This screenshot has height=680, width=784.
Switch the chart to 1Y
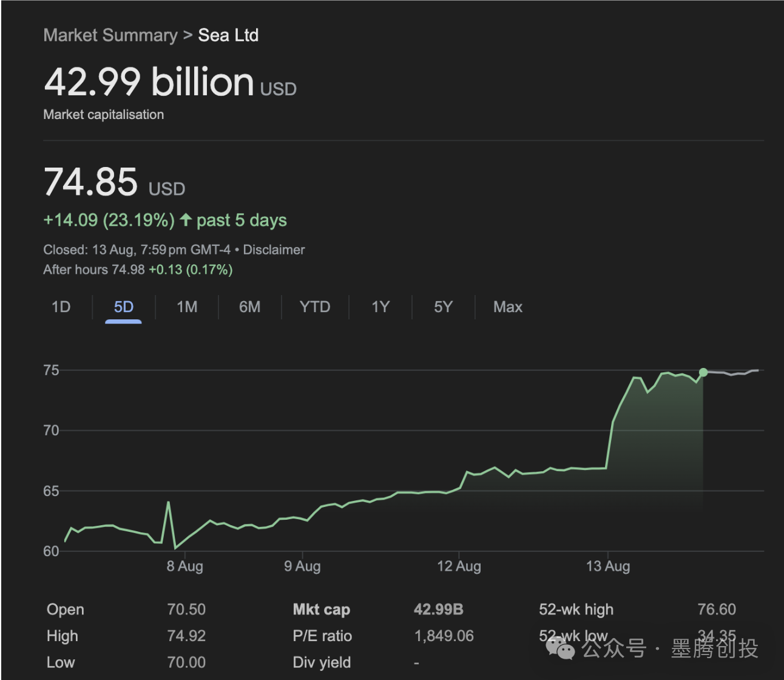click(380, 307)
